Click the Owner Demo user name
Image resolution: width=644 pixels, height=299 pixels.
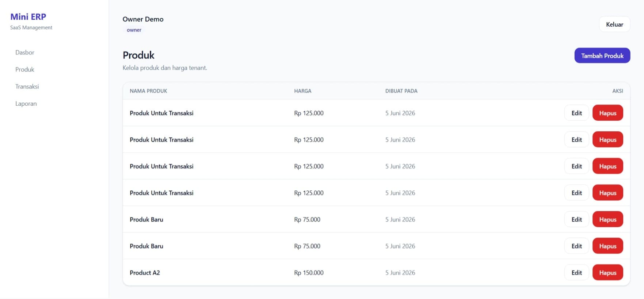(x=143, y=19)
